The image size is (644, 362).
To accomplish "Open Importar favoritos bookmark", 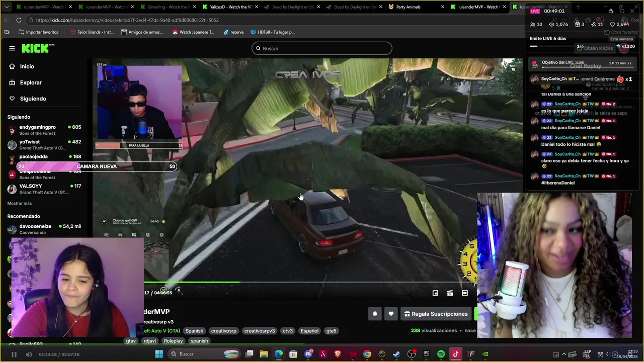I will tap(38, 32).
